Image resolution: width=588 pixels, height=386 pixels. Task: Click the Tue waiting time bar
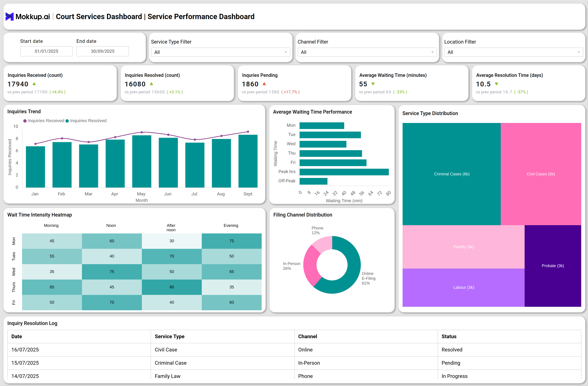pyautogui.click(x=330, y=135)
